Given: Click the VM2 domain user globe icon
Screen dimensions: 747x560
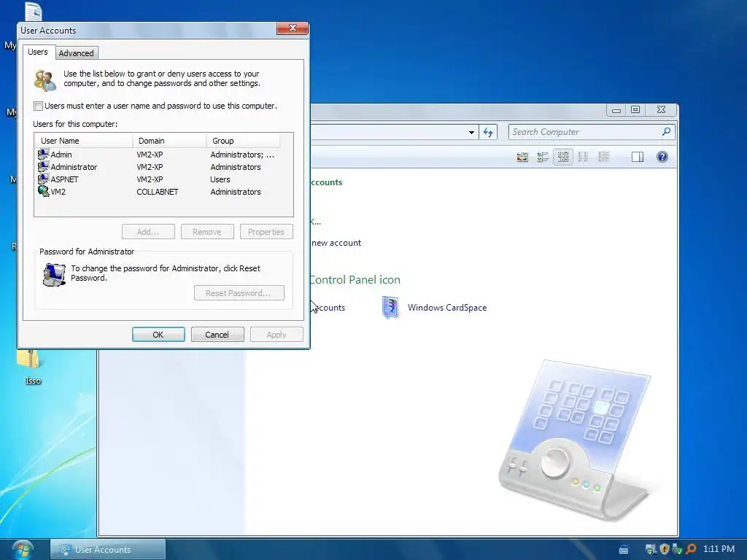Looking at the screenshot, I should point(43,191).
